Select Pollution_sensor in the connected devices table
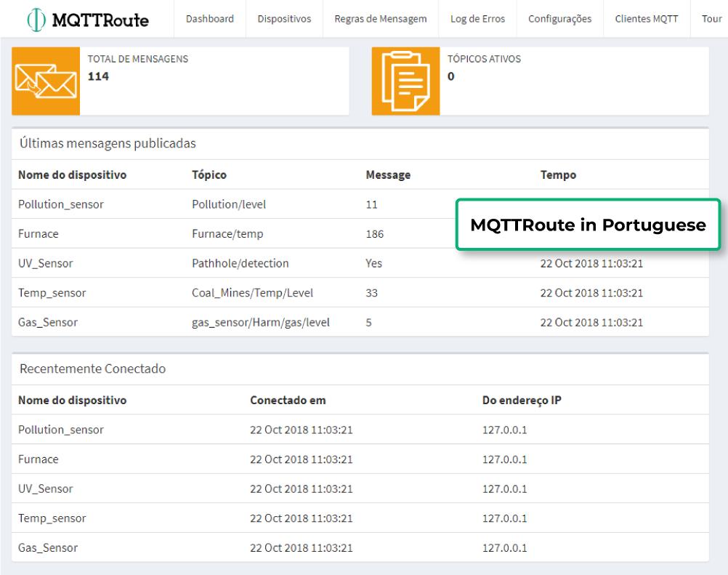This screenshot has height=575, width=728. tap(61, 430)
